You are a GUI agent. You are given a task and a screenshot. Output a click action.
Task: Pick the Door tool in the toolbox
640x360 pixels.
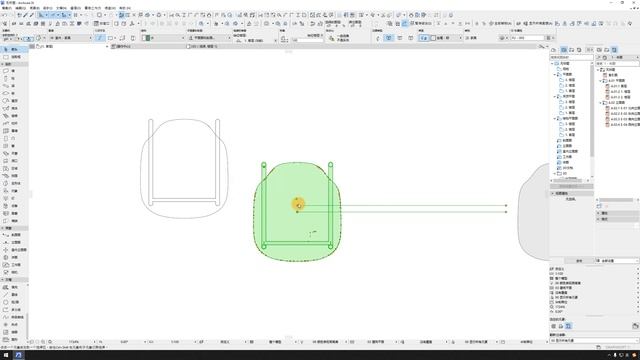coord(14,138)
